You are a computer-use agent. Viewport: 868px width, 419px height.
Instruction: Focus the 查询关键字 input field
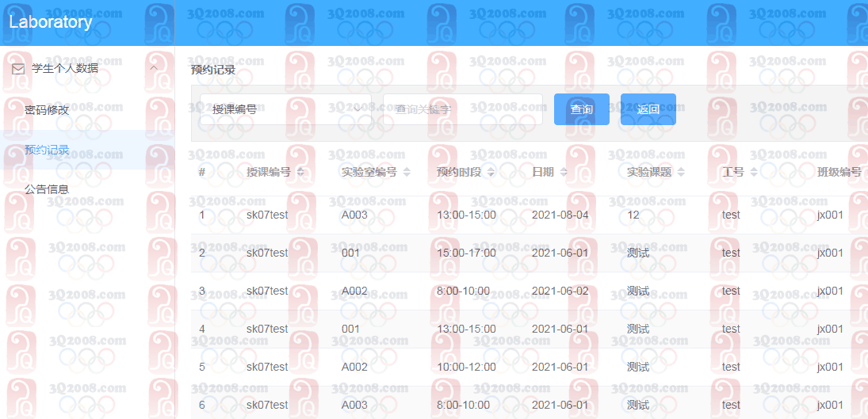point(463,109)
